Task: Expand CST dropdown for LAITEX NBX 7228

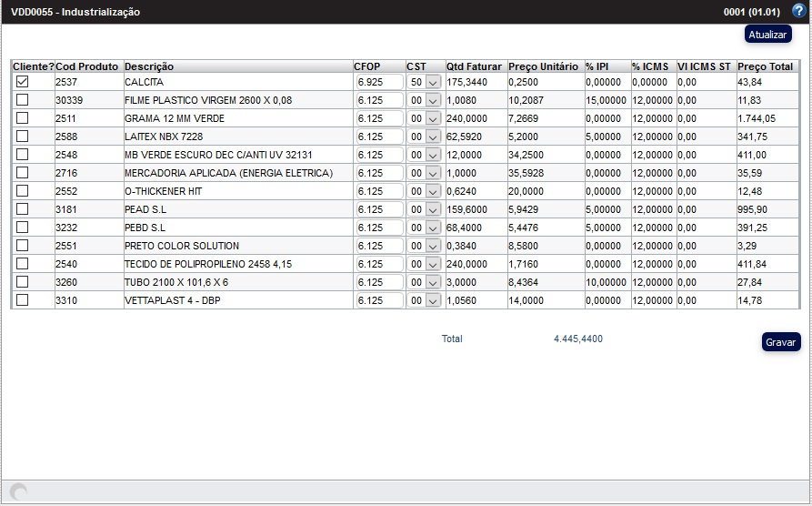Action: 424,137
